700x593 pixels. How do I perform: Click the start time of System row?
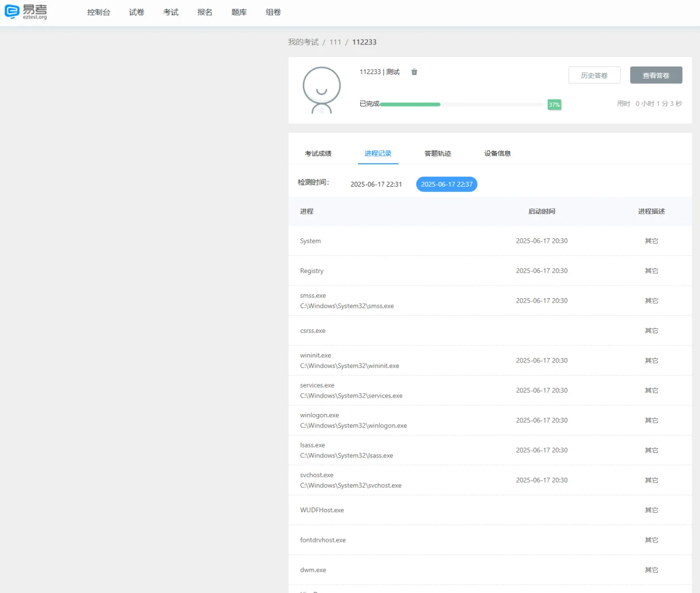542,241
